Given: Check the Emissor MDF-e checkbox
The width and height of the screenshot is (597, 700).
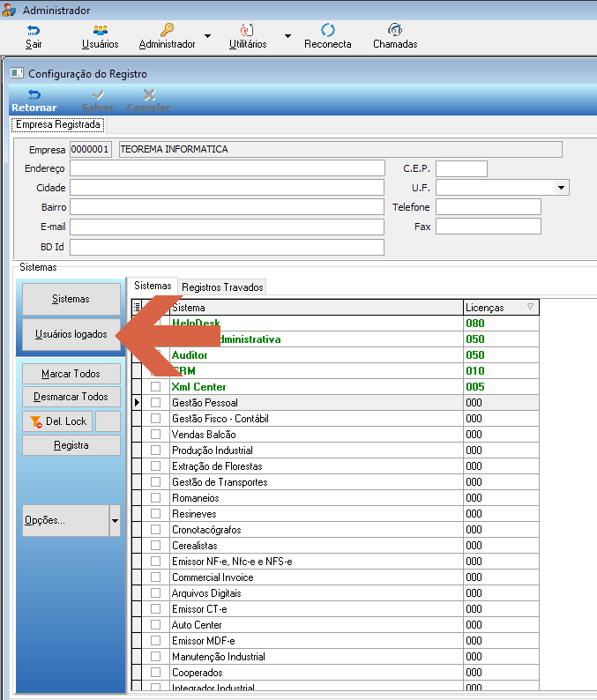Looking at the screenshot, I should pyautogui.click(x=155, y=641).
